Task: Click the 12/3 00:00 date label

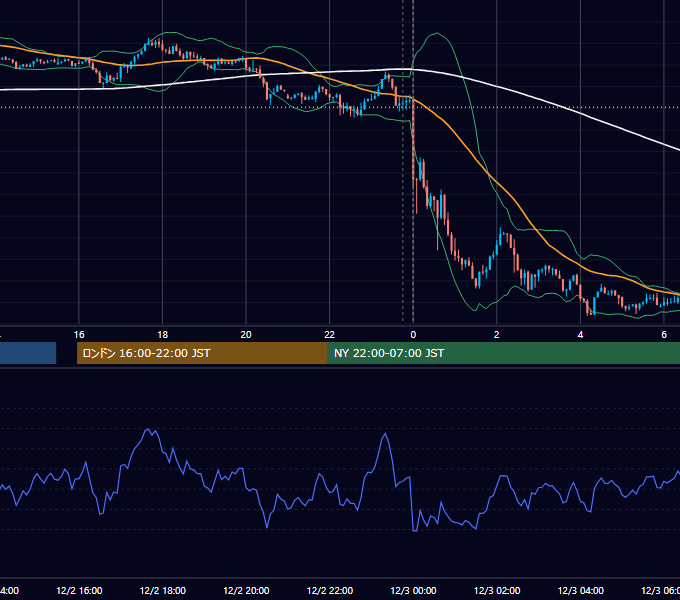Action: (413, 590)
